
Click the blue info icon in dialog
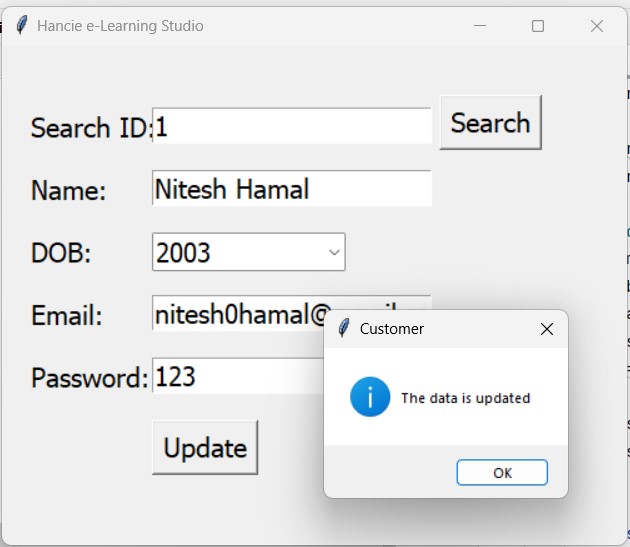tap(370, 398)
